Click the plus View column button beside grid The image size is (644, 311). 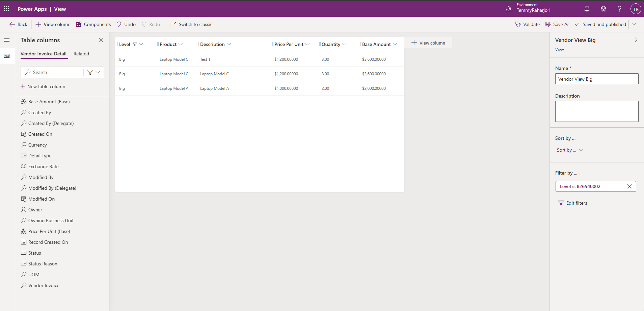coord(428,43)
